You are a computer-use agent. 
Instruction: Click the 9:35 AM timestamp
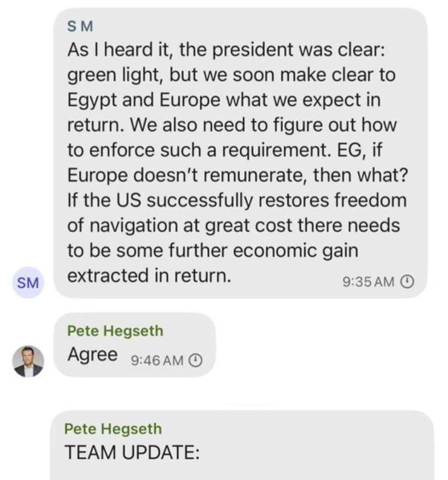coord(368,282)
